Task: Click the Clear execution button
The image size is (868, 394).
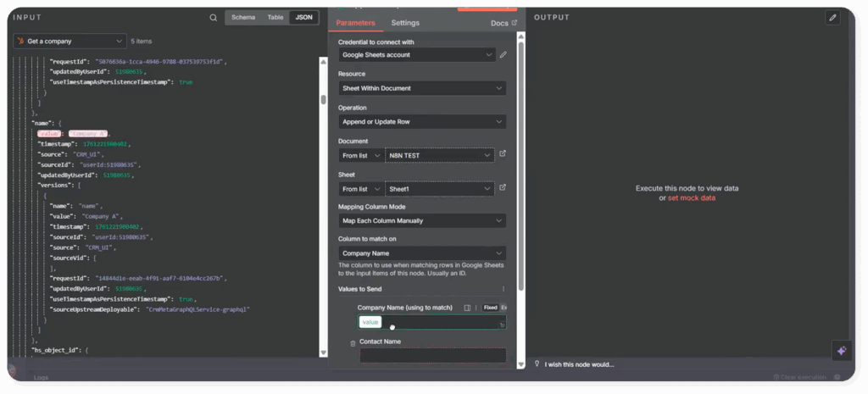Action: (x=799, y=377)
